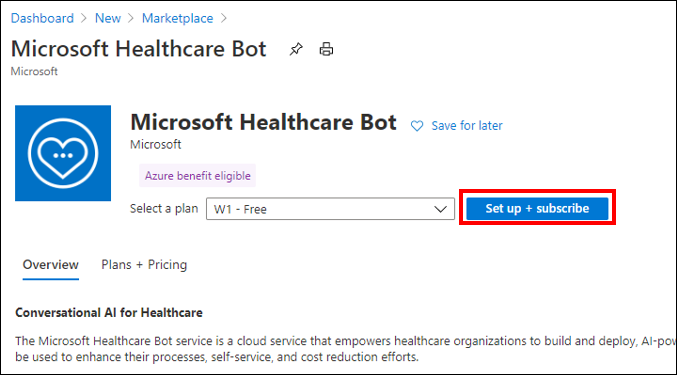Viewport: 677px width, 375px height.
Task: Open the Plans + Pricing tab
Action: tap(144, 265)
